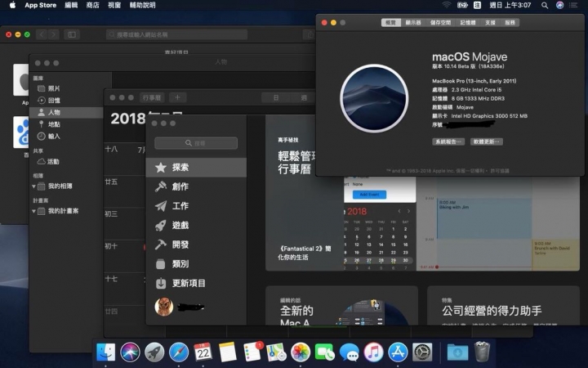
Task: Launch Siri from the Dock
Action: tap(130, 352)
